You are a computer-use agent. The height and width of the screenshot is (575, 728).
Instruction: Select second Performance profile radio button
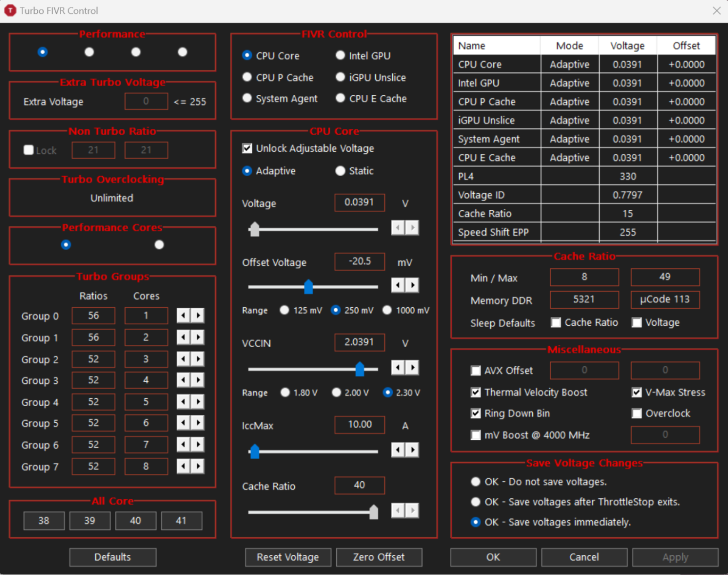coord(89,52)
